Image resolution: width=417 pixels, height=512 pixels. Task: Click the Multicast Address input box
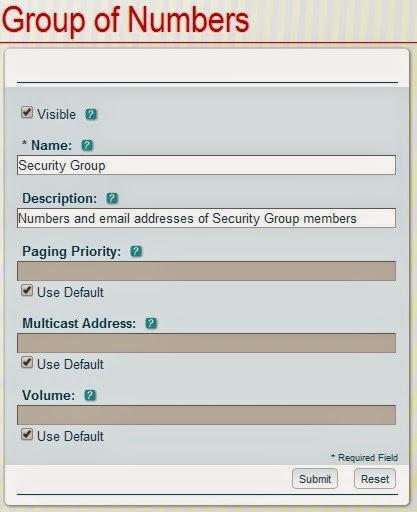pyautogui.click(x=206, y=343)
